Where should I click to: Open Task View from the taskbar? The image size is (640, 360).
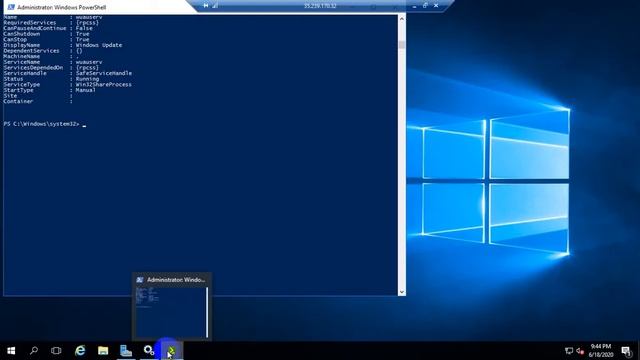(x=56, y=351)
